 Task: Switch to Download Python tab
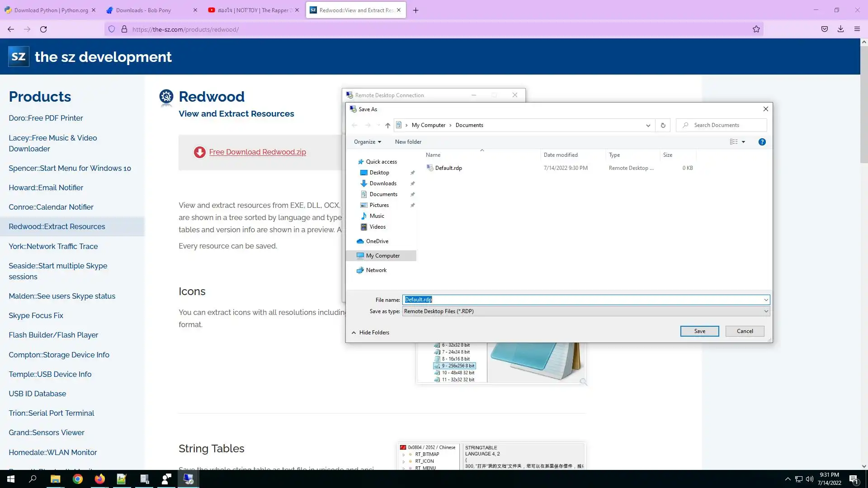coord(51,10)
